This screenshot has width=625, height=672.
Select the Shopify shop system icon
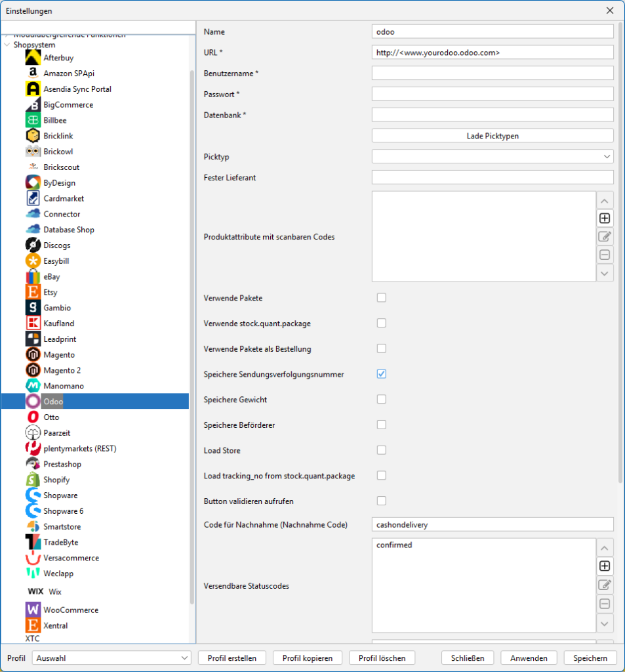click(33, 480)
